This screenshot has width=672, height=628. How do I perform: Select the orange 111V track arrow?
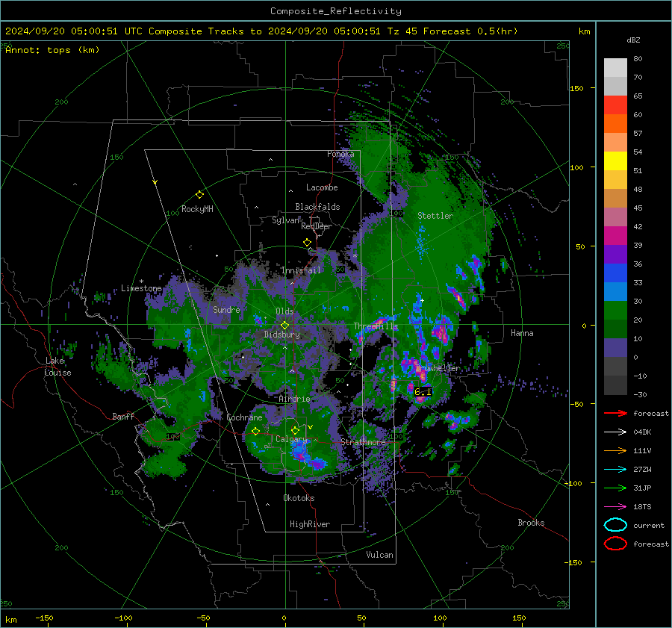pos(615,450)
